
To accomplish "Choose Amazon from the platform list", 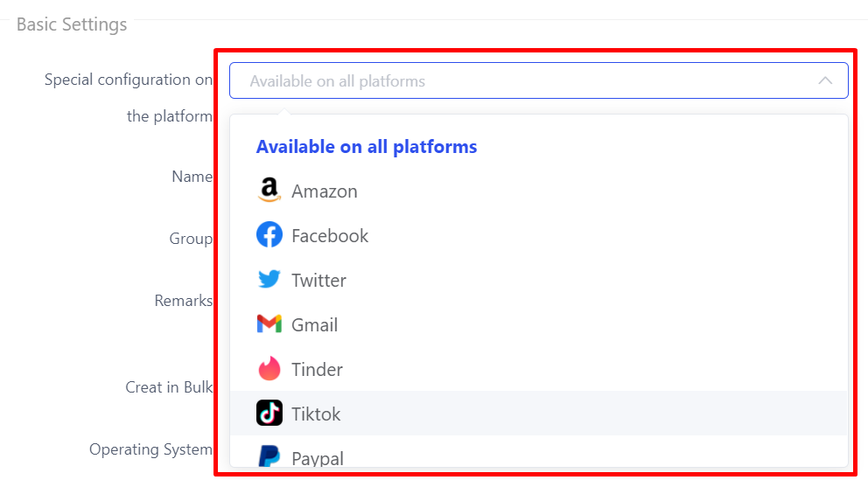I will pyautogui.click(x=539, y=191).
